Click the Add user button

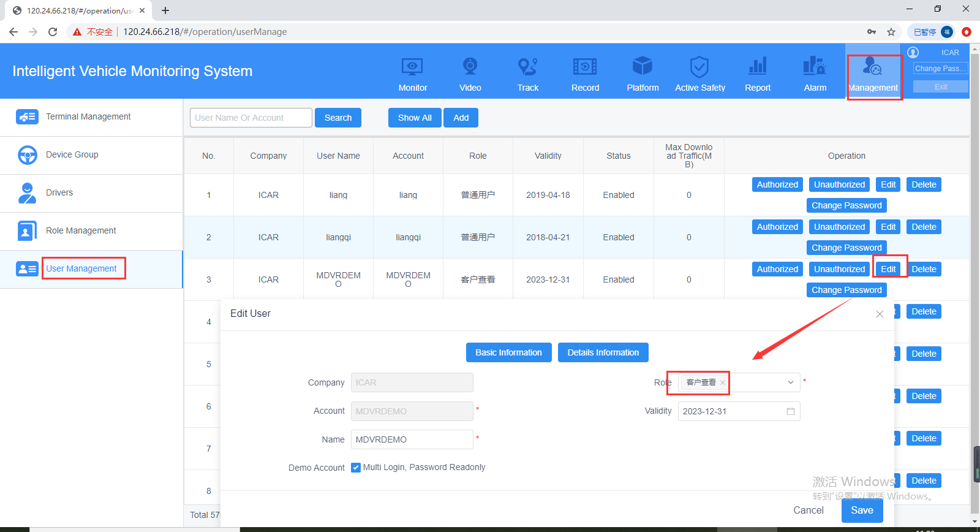(461, 118)
